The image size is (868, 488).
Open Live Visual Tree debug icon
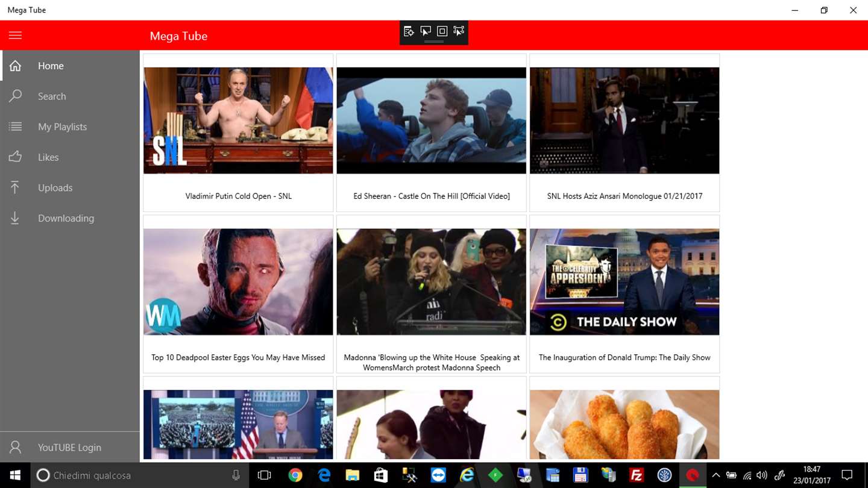point(409,31)
